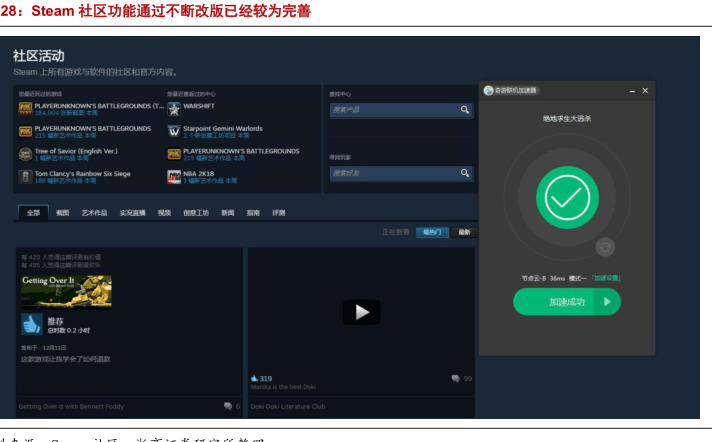Viewport: 712px width, 442px height.
Task: Open Starpoint Gemini Warlords link text
Action: coord(223,129)
